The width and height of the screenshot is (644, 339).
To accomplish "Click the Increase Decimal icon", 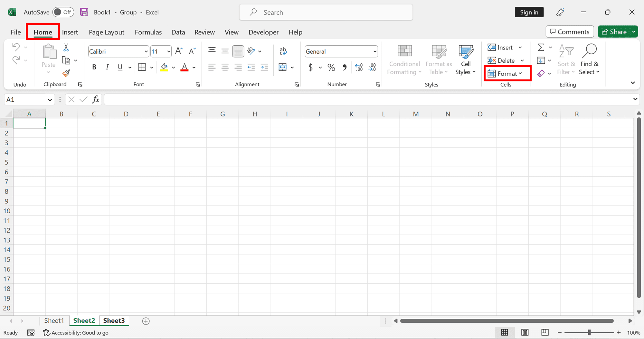I will [x=359, y=67].
